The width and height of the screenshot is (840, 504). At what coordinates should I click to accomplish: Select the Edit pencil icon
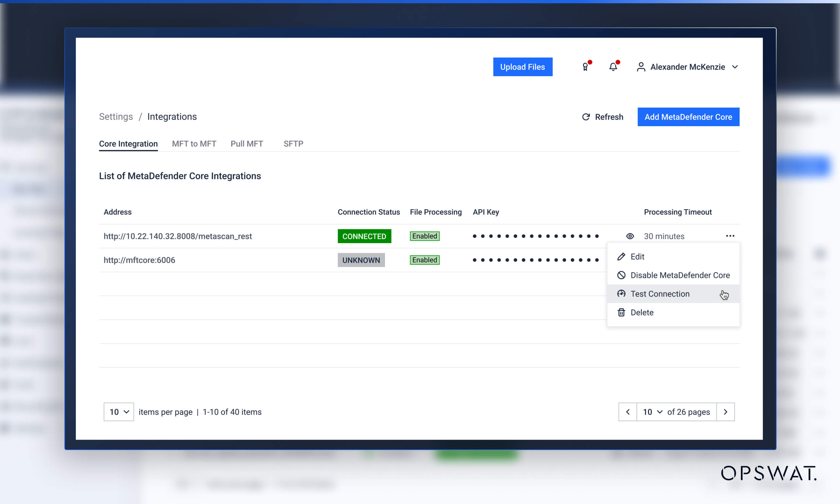(x=621, y=257)
